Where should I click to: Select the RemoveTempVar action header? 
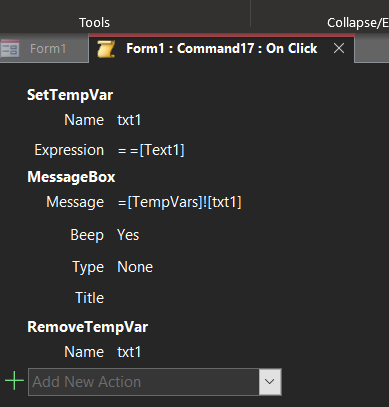[x=88, y=327]
